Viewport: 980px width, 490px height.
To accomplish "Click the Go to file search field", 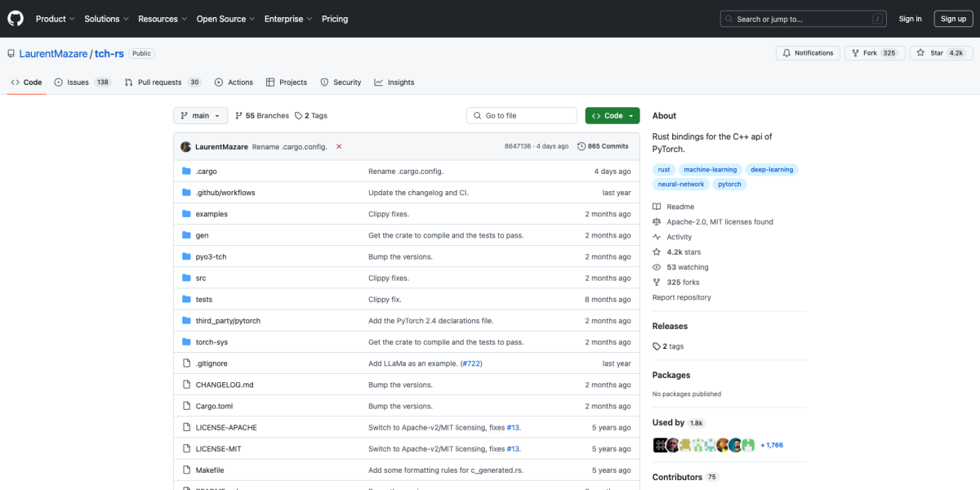I will click(522, 116).
